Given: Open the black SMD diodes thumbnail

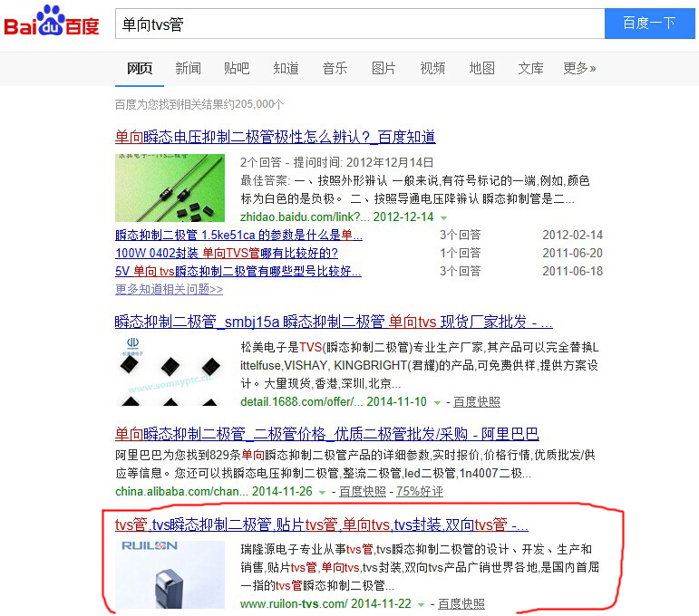Looking at the screenshot, I should [170, 371].
